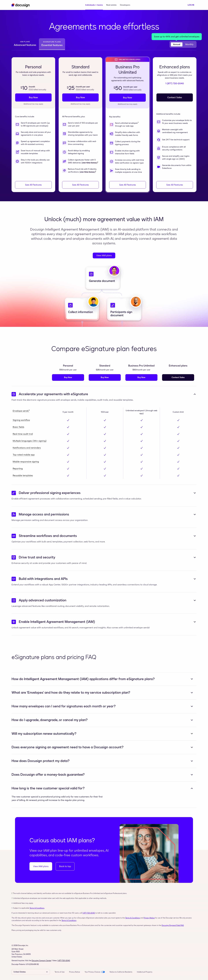
Task: Switch billing to Monthly
Action: (189, 45)
